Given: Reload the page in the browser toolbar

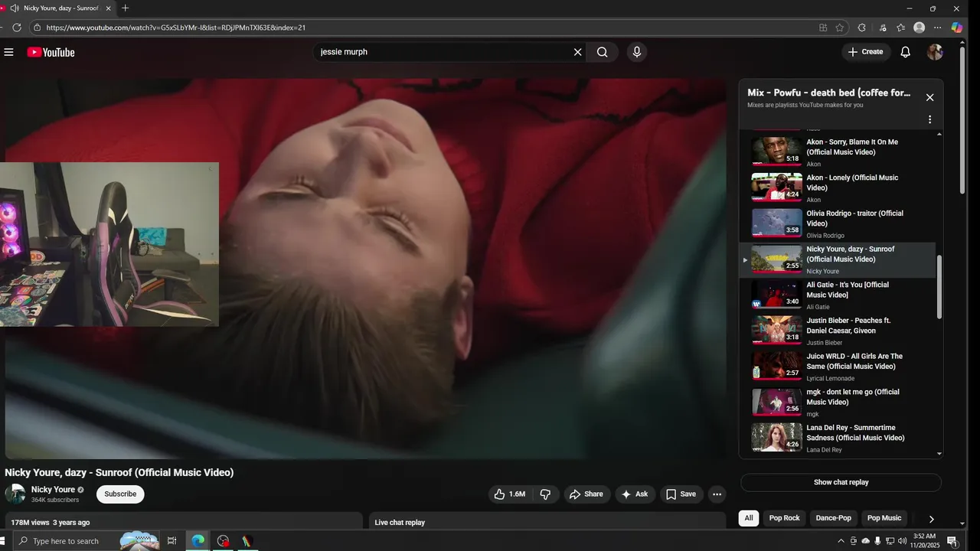Looking at the screenshot, I should tap(17, 28).
